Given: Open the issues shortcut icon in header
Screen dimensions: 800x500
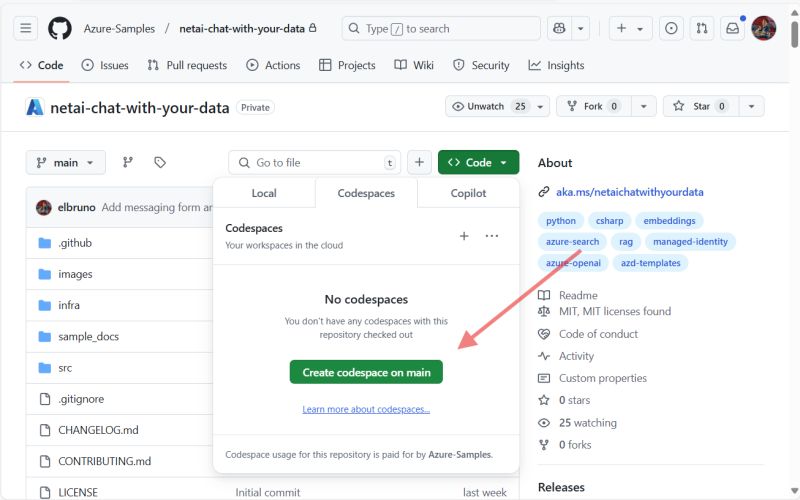Looking at the screenshot, I should (671, 29).
